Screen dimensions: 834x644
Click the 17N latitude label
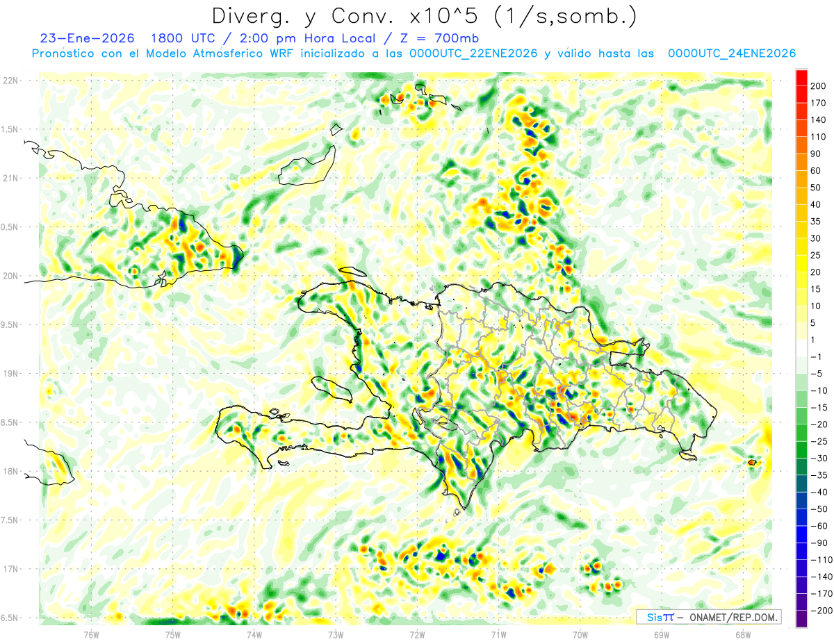tap(10, 569)
